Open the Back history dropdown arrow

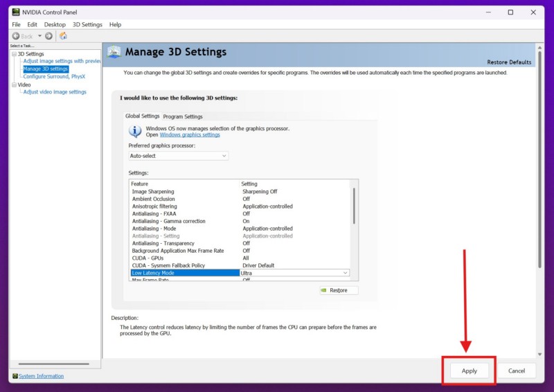39,36
